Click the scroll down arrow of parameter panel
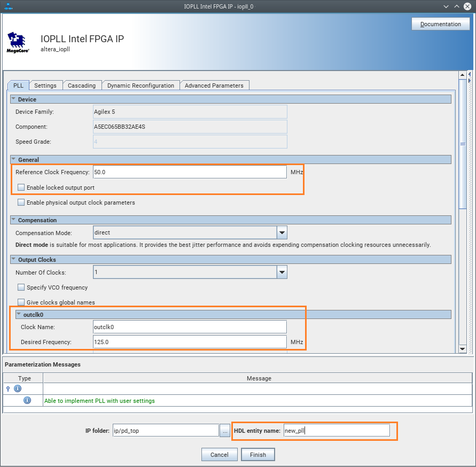This screenshot has height=467, width=476. coord(463,348)
